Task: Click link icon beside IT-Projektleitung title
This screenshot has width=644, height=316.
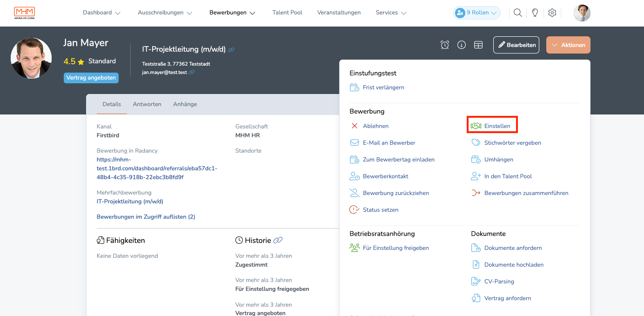Action: (231, 50)
